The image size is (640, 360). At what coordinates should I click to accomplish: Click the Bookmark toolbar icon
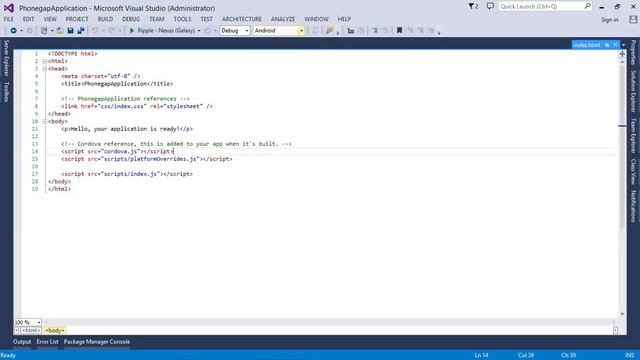(x=400, y=31)
